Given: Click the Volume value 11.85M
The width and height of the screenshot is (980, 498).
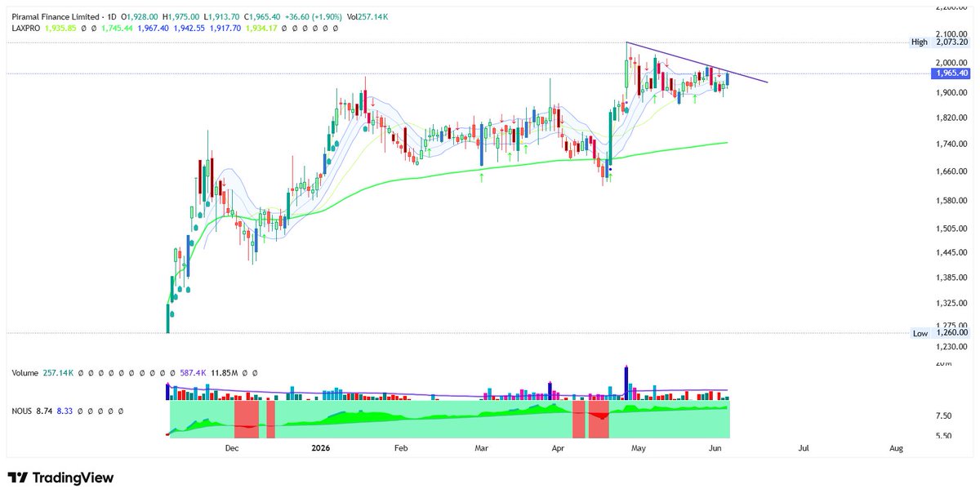Looking at the screenshot, I should (x=224, y=372).
